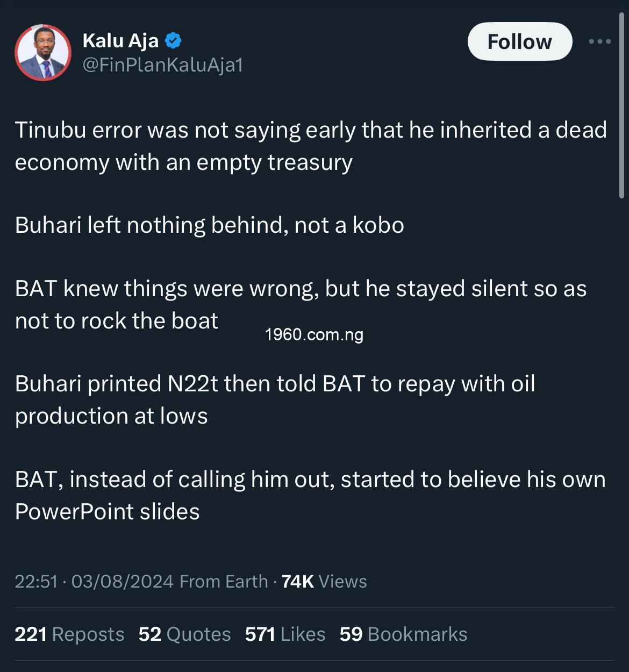View the 221 Reposts list
Image resolution: width=629 pixels, height=672 pixels.
(x=69, y=634)
